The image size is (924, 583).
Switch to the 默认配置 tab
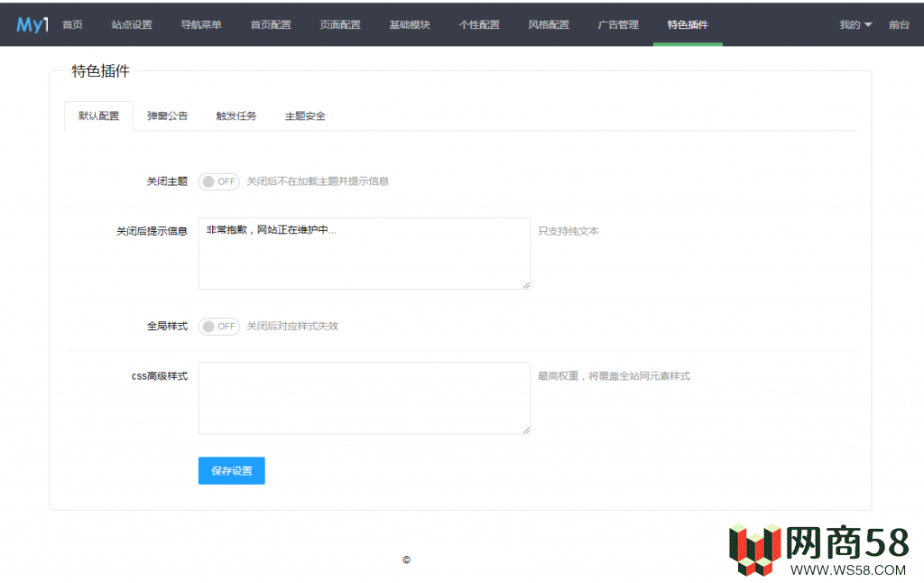98,116
